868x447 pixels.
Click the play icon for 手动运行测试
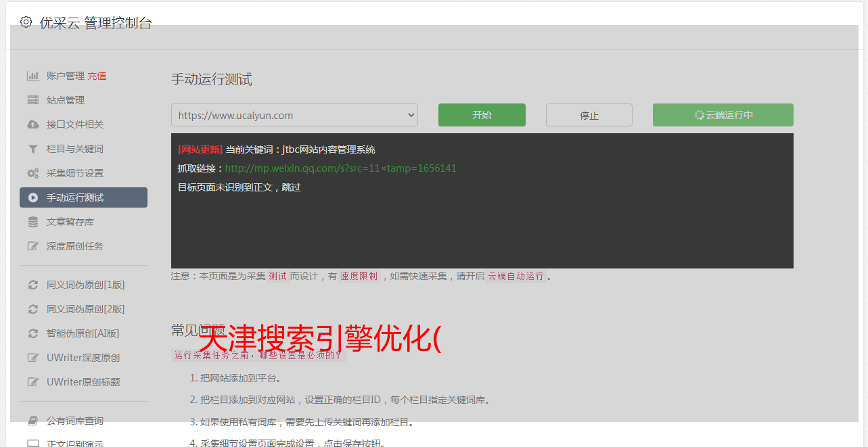point(32,197)
